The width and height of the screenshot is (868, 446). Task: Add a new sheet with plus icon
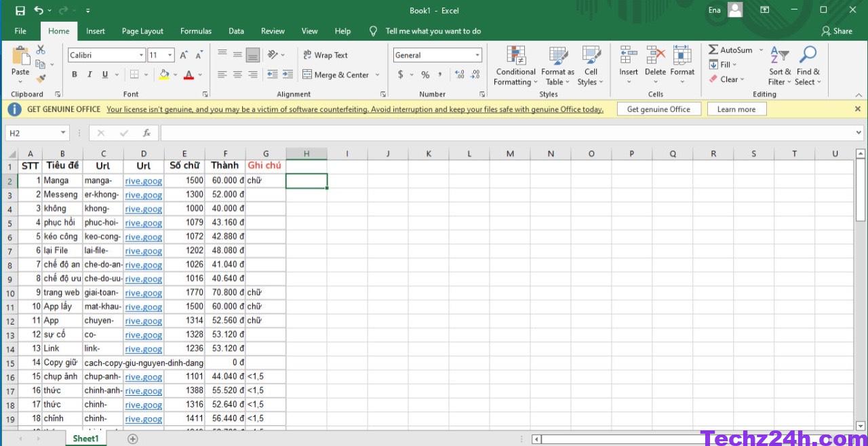[133, 439]
